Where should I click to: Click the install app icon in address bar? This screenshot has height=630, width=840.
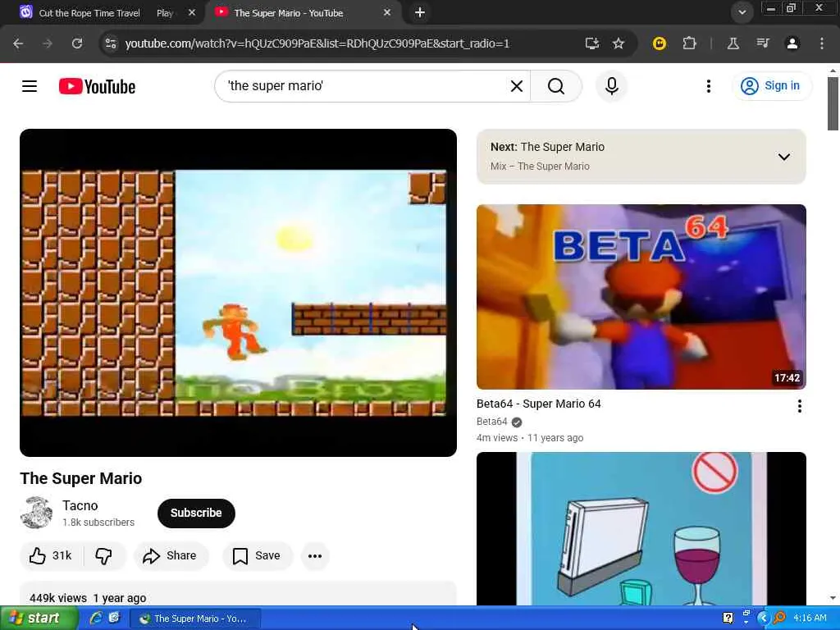pyautogui.click(x=591, y=43)
